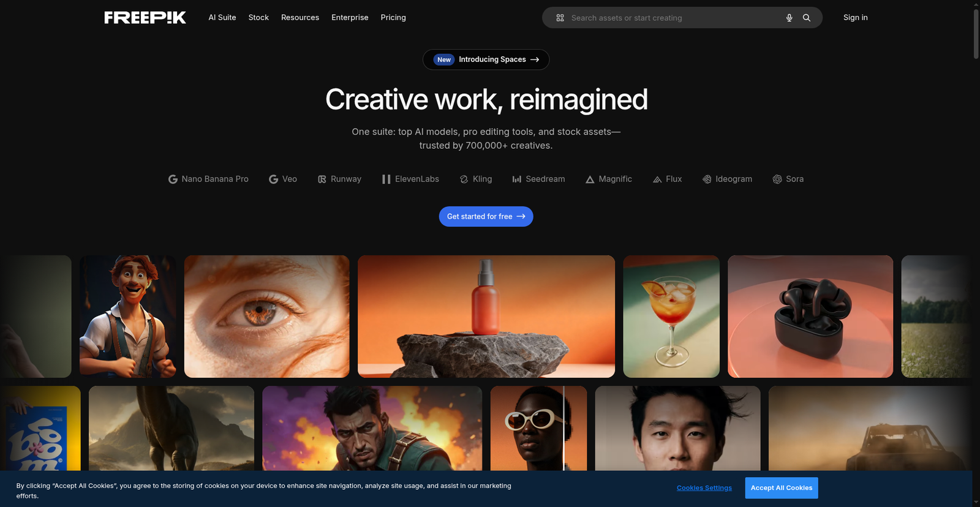Image resolution: width=980 pixels, height=507 pixels.
Task: Click the Freepik logo
Action: pos(145,18)
